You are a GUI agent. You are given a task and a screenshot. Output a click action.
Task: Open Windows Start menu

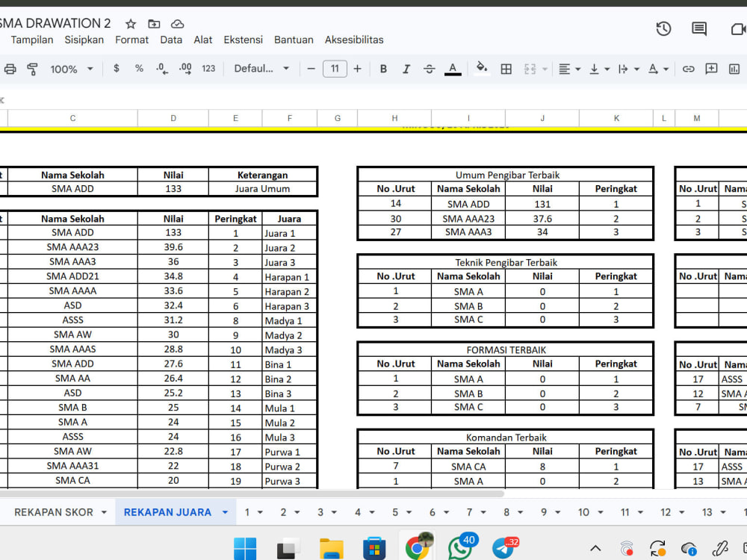245,549
